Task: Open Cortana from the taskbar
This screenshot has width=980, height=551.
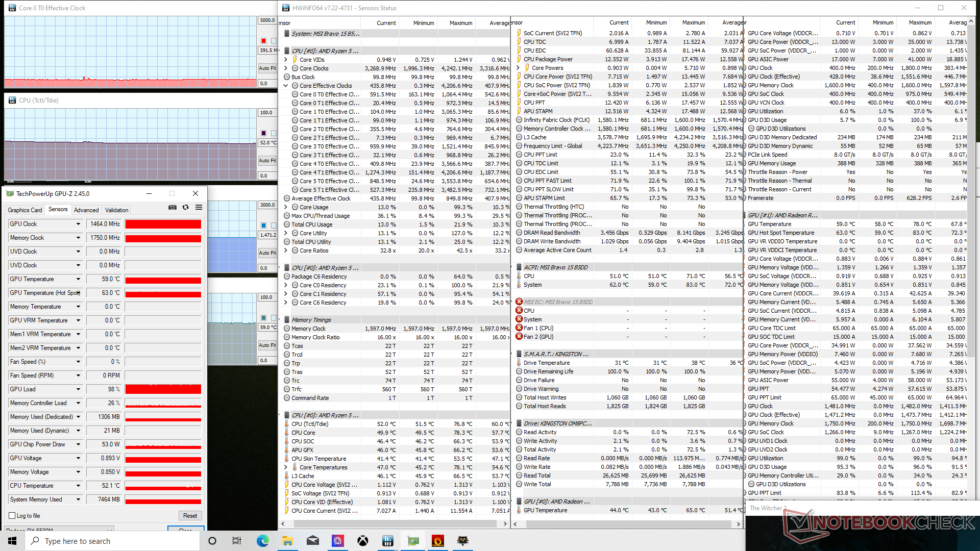Action: (212, 541)
